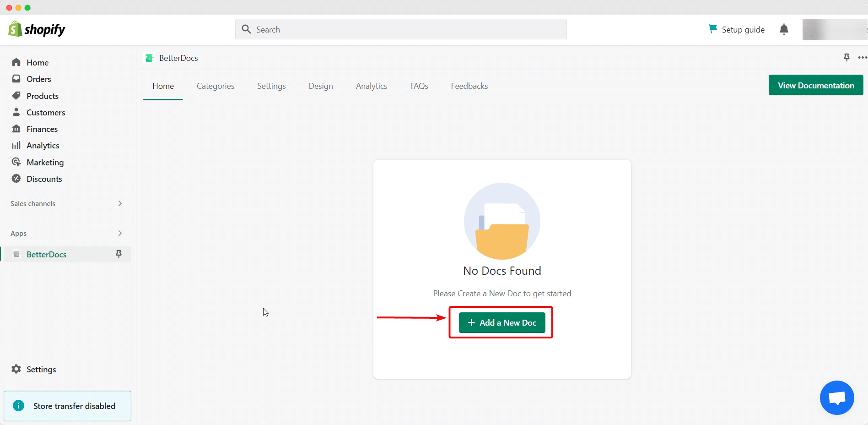Switch to the Home tab in BetterDocs
The height and width of the screenshot is (425, 868).
point(163,86)
